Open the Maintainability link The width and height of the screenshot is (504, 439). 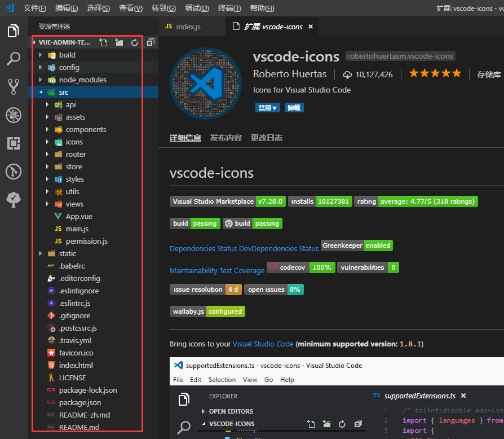(193, 271)
